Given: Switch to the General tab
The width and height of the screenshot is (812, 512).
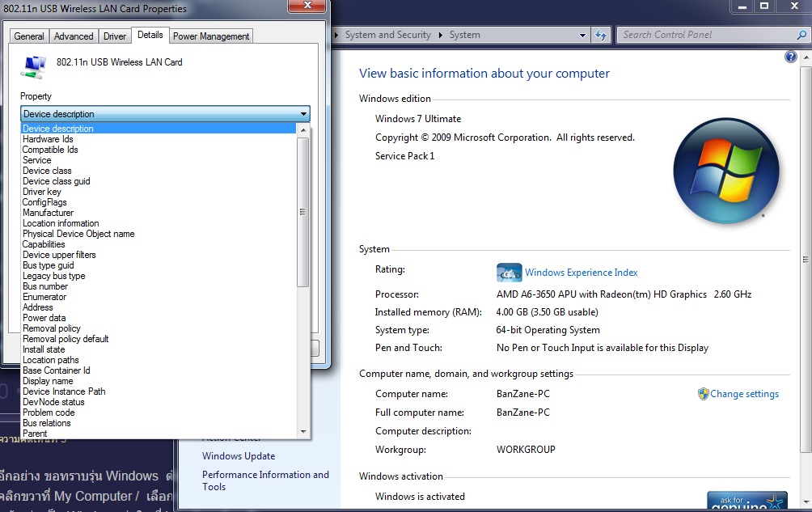Looking at the screenshot, I should point(29,36).
